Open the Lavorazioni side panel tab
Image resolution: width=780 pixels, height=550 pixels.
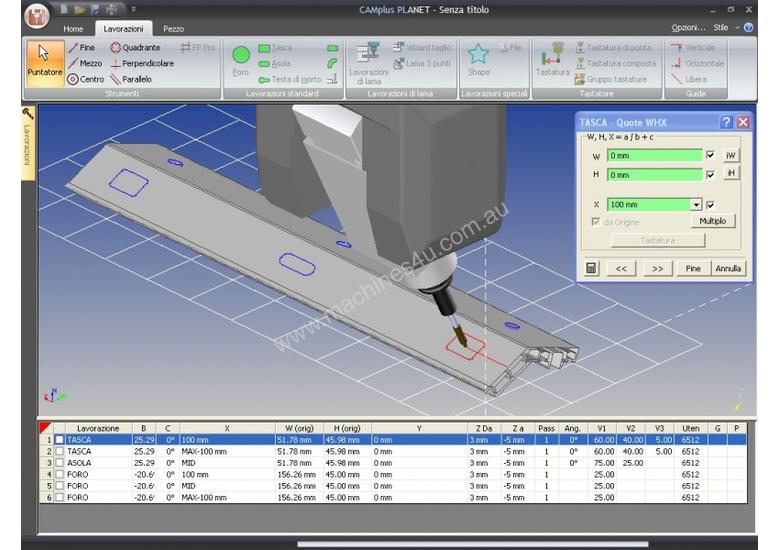(x=28, y=144)
